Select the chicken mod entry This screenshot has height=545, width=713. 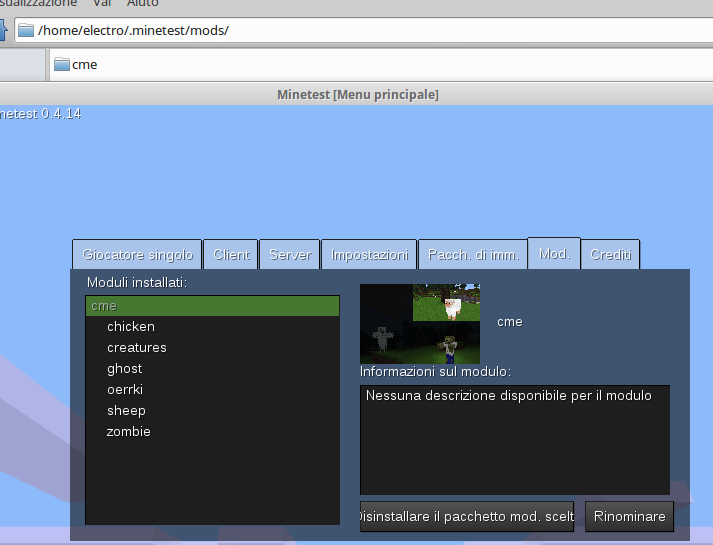pyautogui.click(x=131, y=327)
